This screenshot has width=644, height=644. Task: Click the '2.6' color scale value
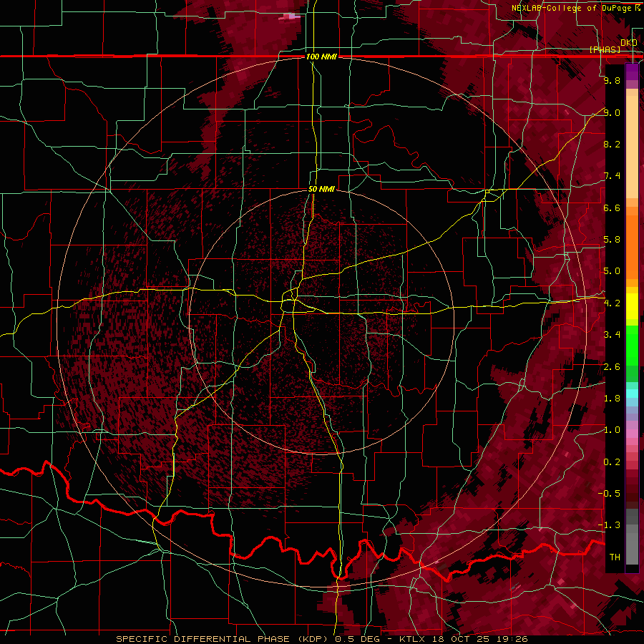point(612,367)
